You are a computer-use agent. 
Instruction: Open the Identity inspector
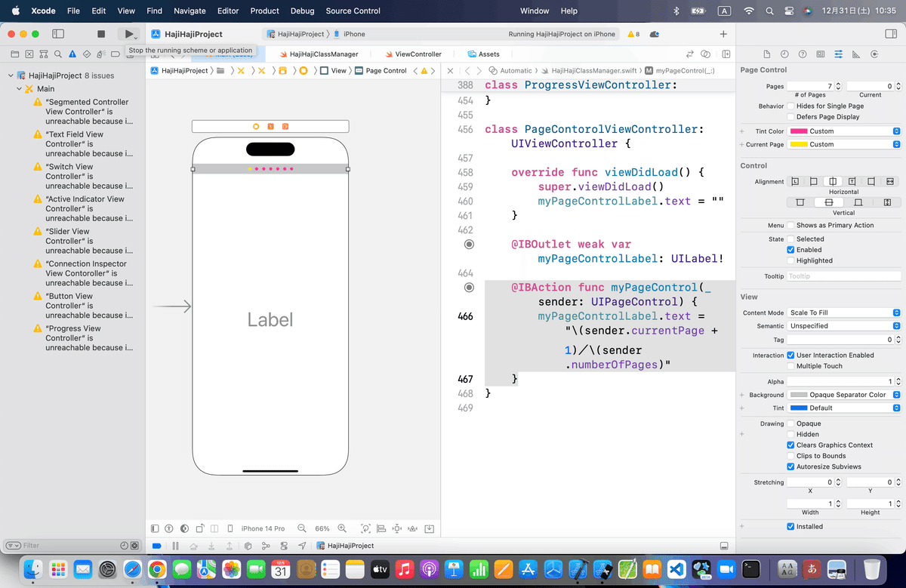(821, 54)
